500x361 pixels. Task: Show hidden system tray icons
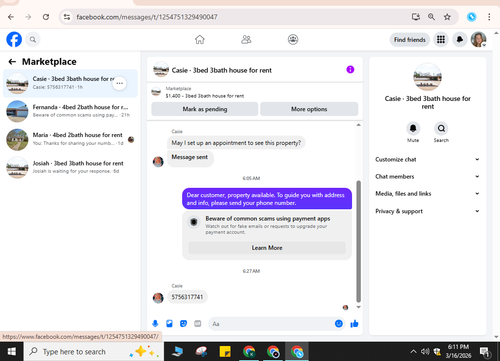tap(413, 352)
